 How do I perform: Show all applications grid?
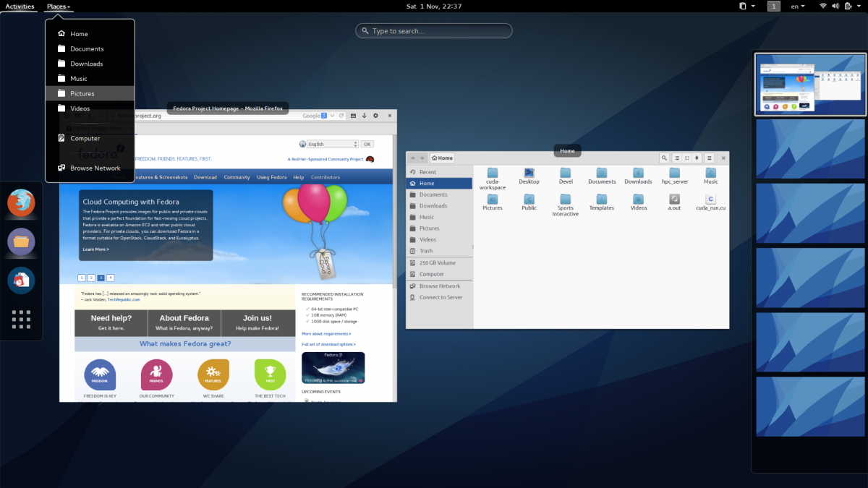click(21, 320)
